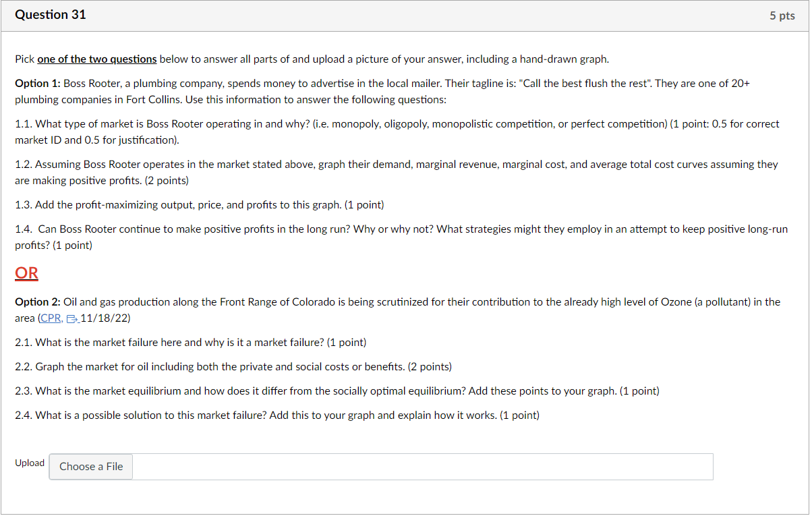This screenshot has width=812, height=516.
Task: Click the underlined text one of the two questions
Action: click(x=96, y=59)
